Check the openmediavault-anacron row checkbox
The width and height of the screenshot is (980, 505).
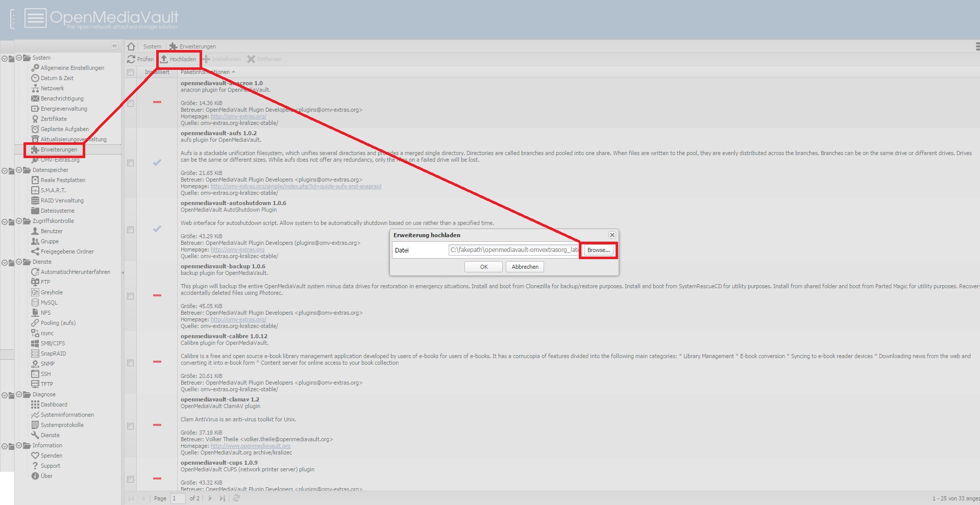[131, 104]
